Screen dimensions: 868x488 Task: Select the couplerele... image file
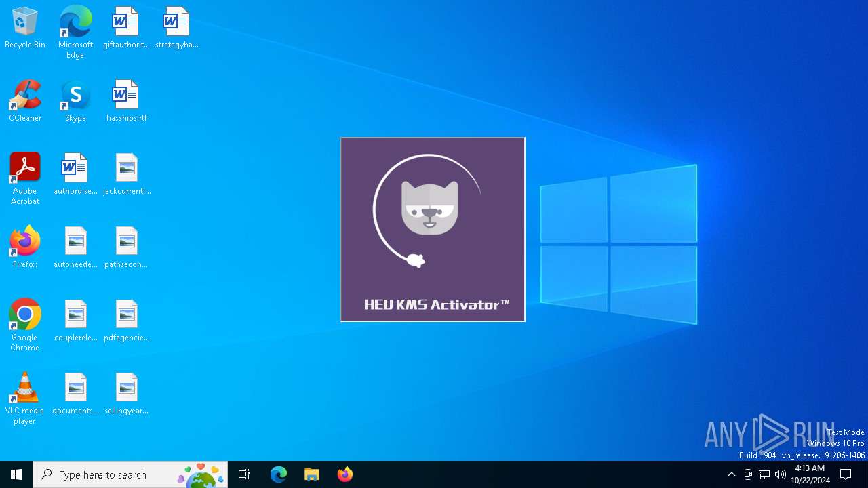point(75,321)
